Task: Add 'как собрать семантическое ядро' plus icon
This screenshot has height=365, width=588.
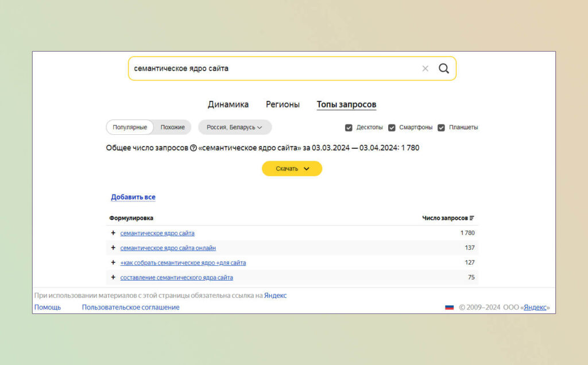Action: tap(113, 262)
